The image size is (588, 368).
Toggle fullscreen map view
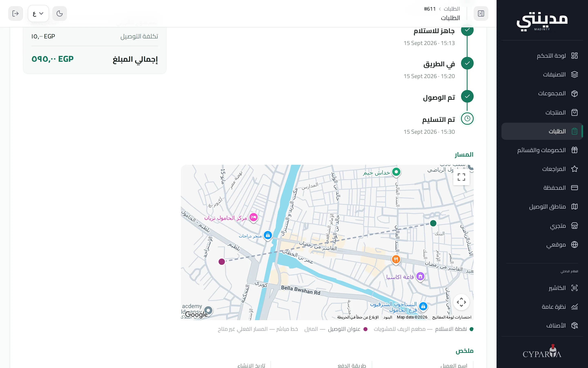point(461,177)
